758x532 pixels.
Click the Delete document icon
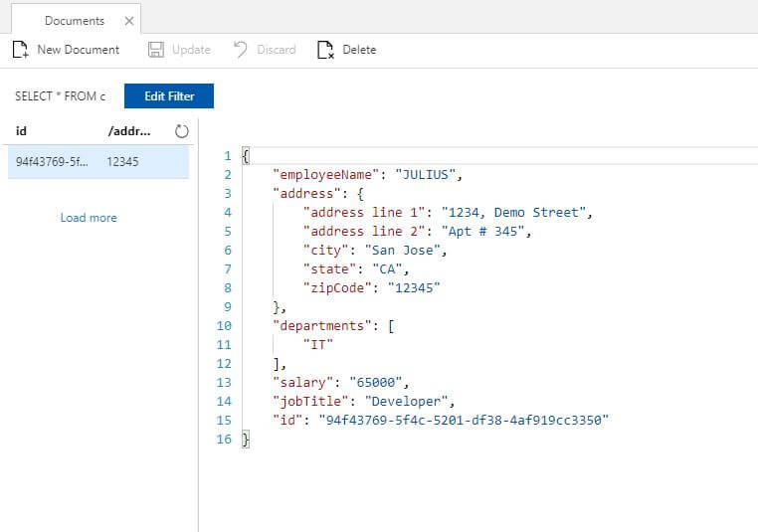(x=324, y=50)
